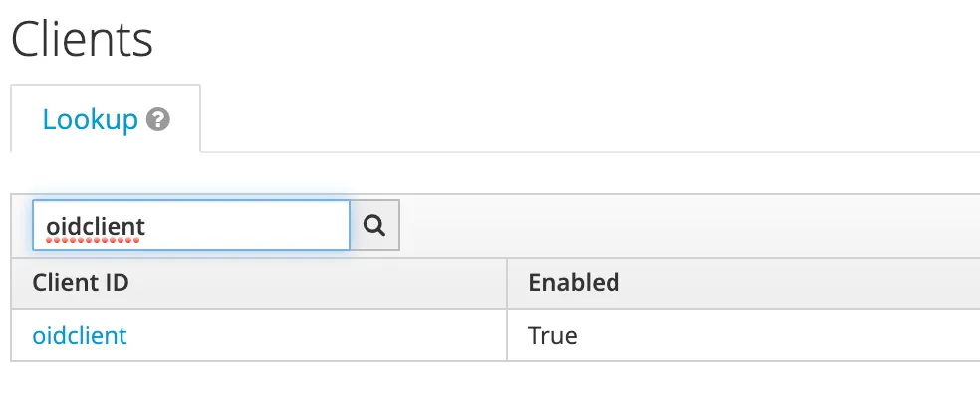Run client lookup using the search icon
980x398 pixels.
[374, 226]
